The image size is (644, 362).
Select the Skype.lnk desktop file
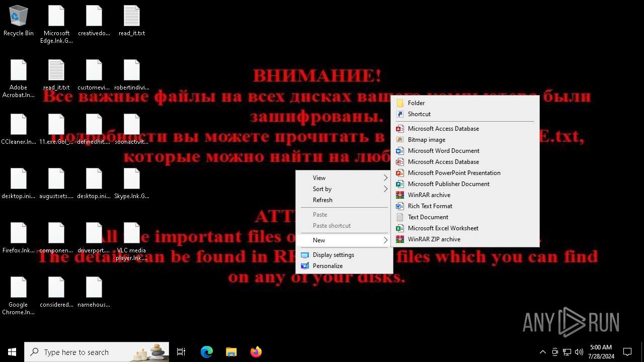tap(132, 184)
